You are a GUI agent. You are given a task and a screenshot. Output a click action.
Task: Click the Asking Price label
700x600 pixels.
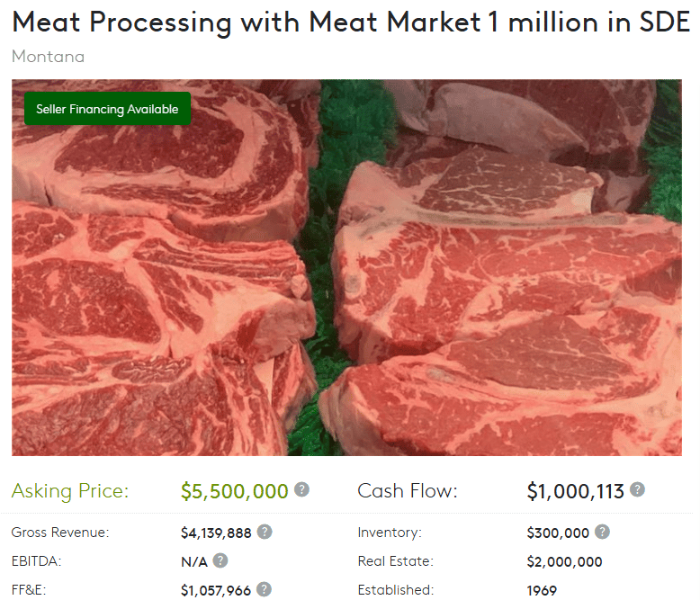pos(70,491)
